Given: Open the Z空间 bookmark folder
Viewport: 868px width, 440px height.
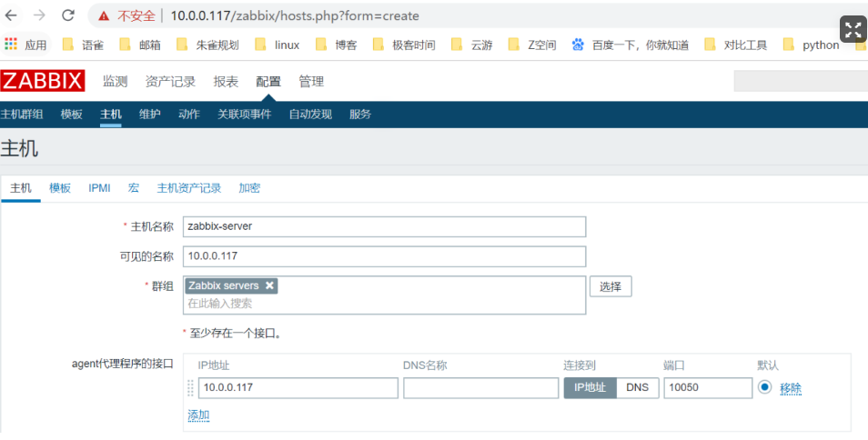Looking at the screenshot, I should point(532,45).
